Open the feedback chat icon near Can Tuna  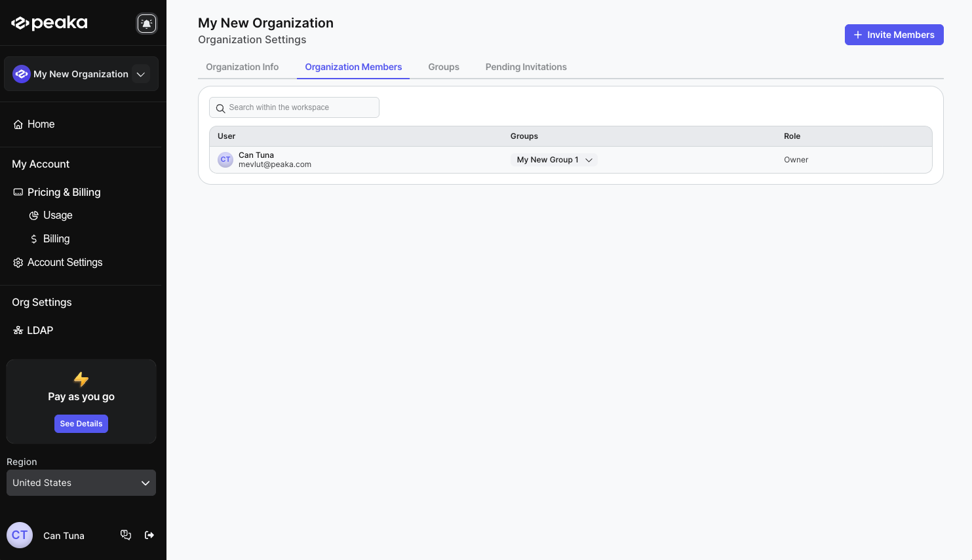click(x=126, y=535)
